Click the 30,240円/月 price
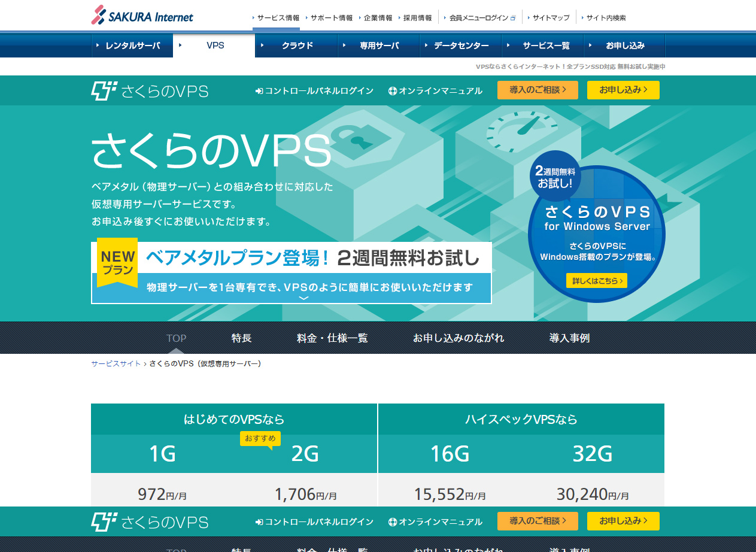756x552 pixels. [x=593, y=495]
